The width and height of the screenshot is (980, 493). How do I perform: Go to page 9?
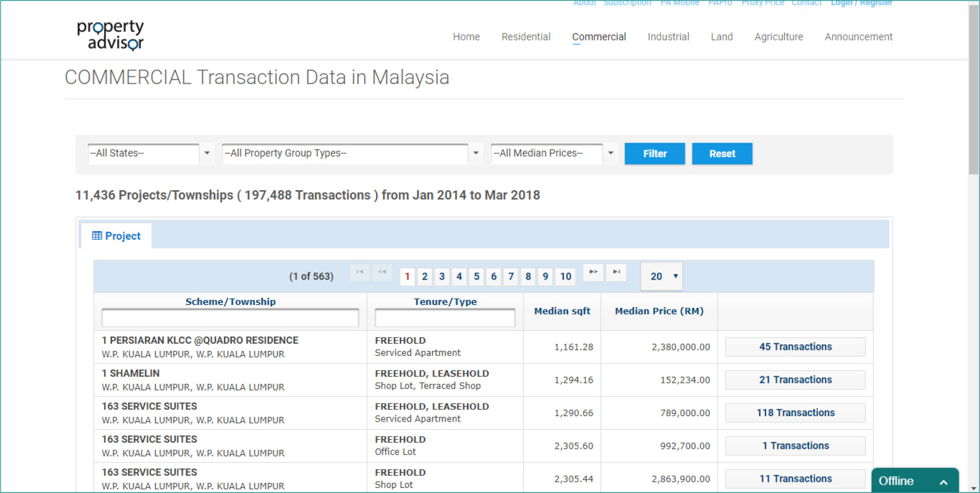545,277
